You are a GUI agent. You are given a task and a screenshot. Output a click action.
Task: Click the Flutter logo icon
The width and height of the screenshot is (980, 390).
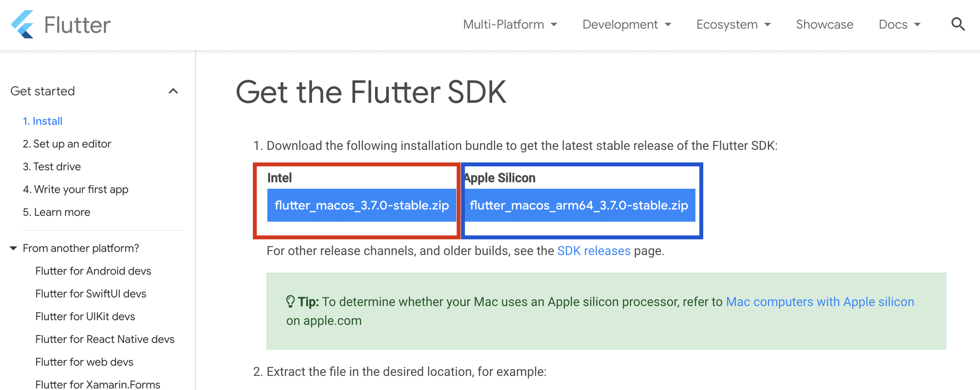coord(22,24)
